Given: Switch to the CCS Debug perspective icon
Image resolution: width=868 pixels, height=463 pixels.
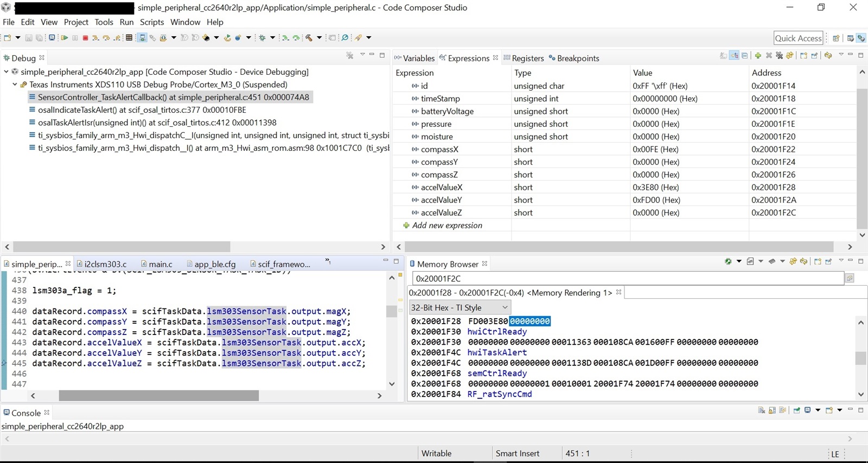Looking at the screenshot, I should tap(861, 38).
